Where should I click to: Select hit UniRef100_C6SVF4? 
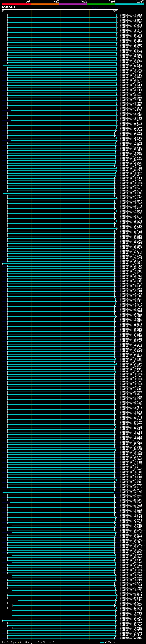tap(131, 85)
